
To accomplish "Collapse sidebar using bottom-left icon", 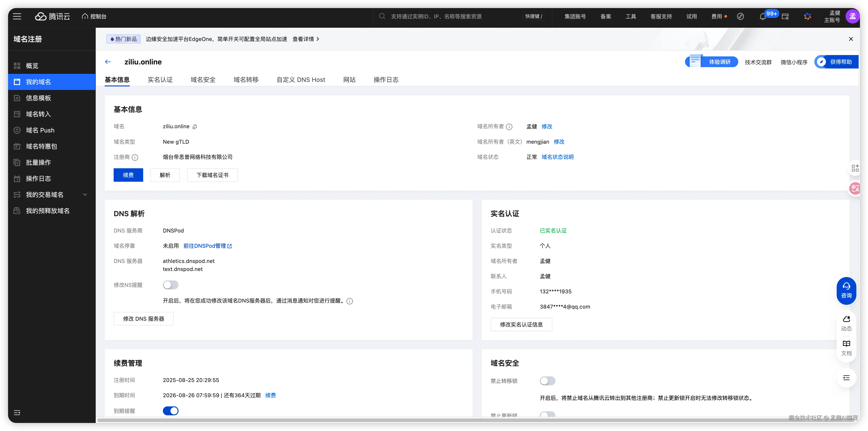I will tap(17, 412).
